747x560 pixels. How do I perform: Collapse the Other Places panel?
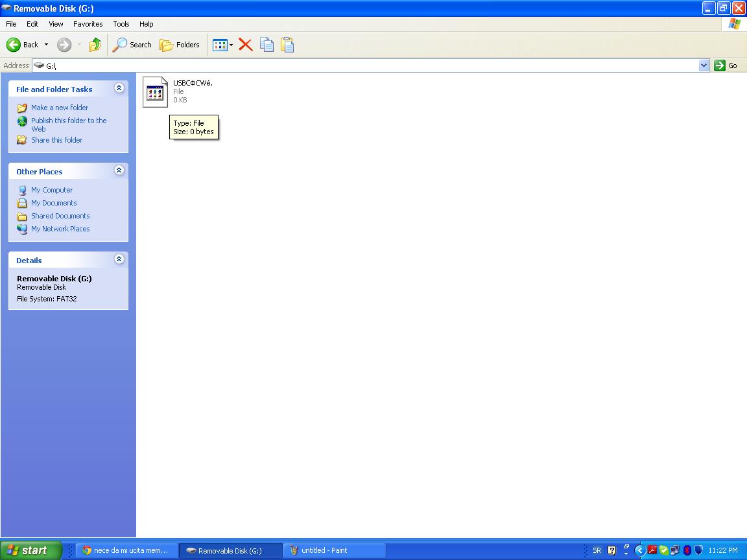coord(119,170)
